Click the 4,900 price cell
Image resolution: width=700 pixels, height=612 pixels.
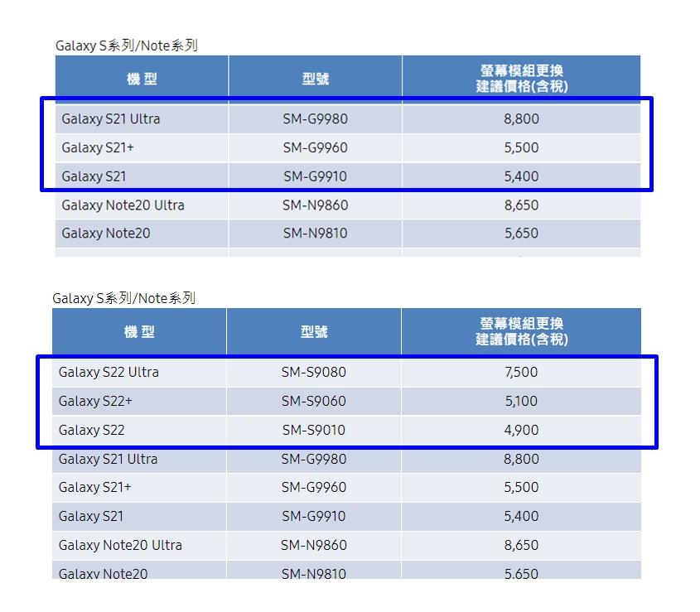[x=521, y=431]
